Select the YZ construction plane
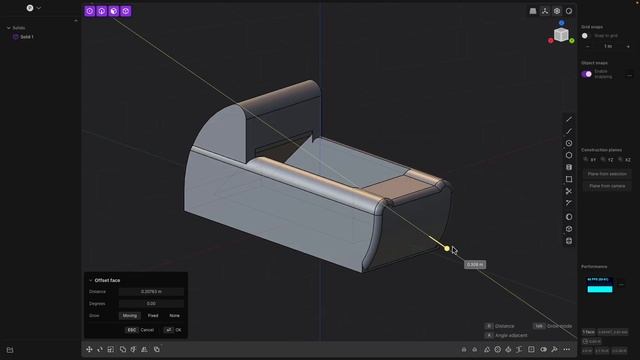 pos(607,160)
